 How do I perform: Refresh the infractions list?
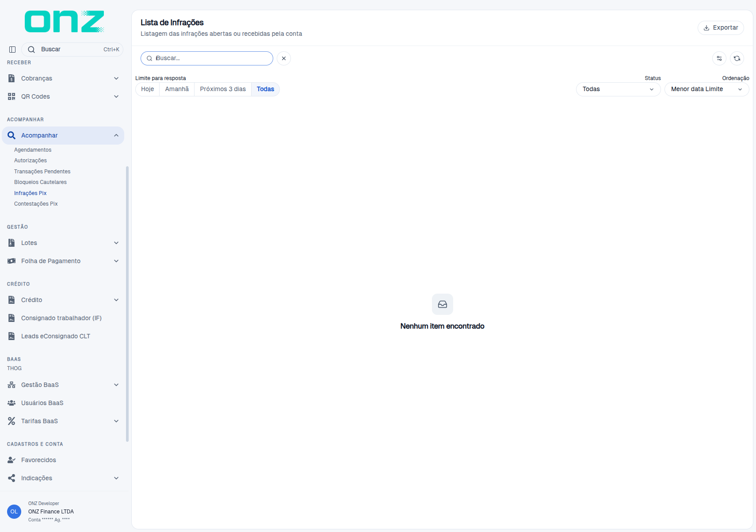737,58
